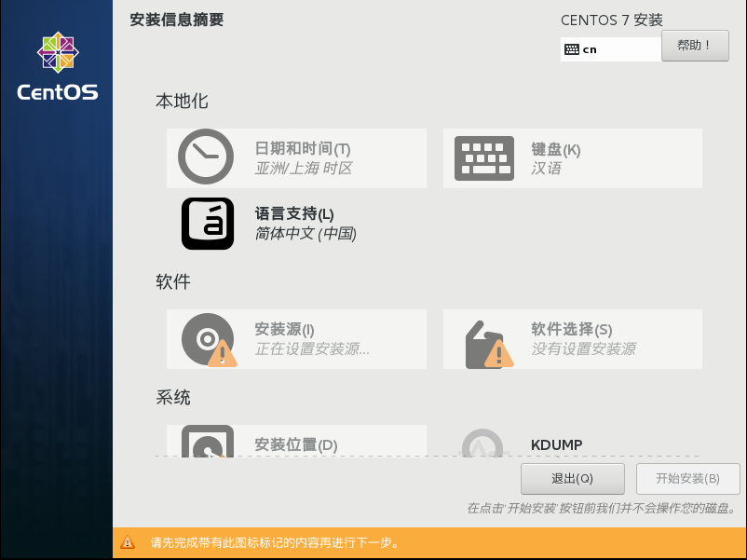This screenshot has height=560, width=747.
Task: Click the 本地化 section heading
Action: click(182, 101)
